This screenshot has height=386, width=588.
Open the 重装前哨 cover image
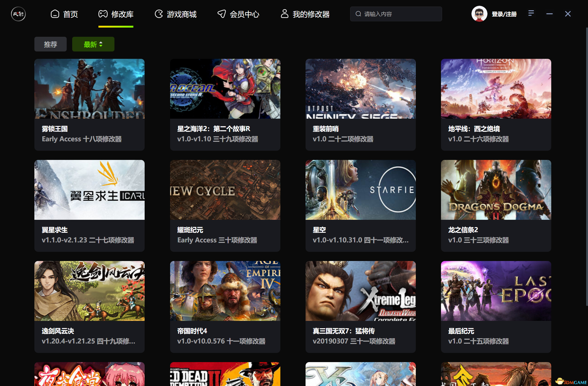pyautogui.click(x=361, y=89)
